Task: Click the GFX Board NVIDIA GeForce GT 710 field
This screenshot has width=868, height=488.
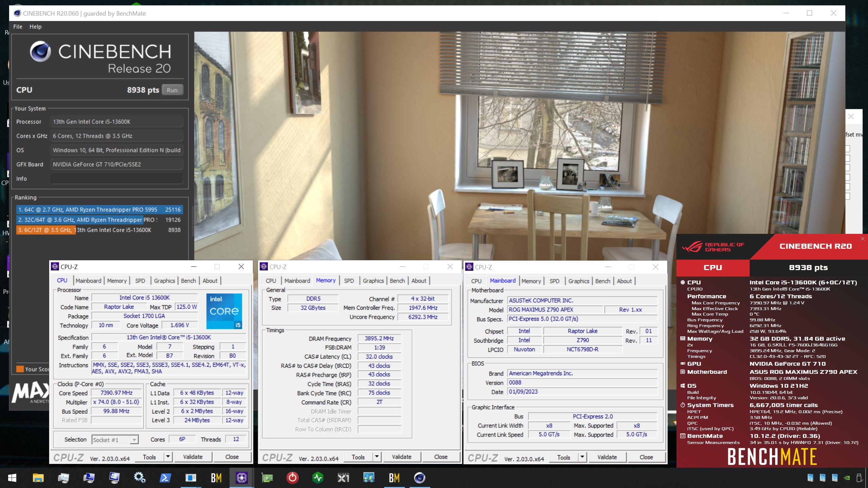Action: [117, 164]
